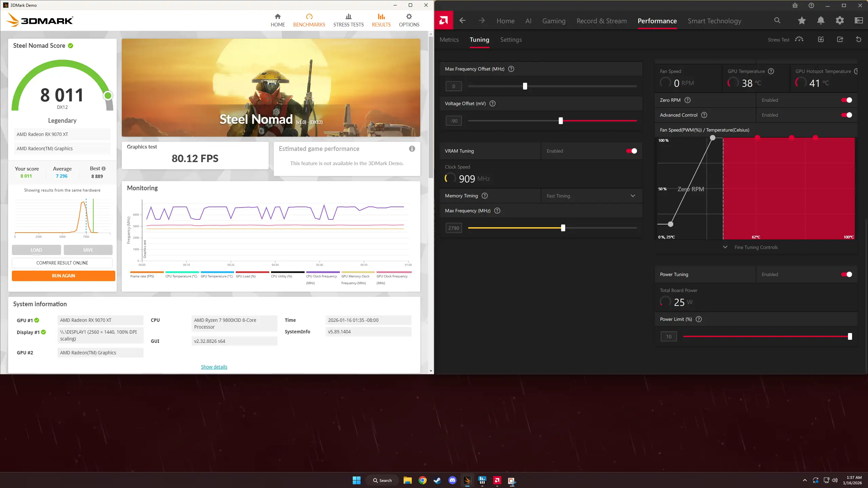Screen dimensions: 868x488
Task: Open Record & Stream menu
Action: [601, 21]
